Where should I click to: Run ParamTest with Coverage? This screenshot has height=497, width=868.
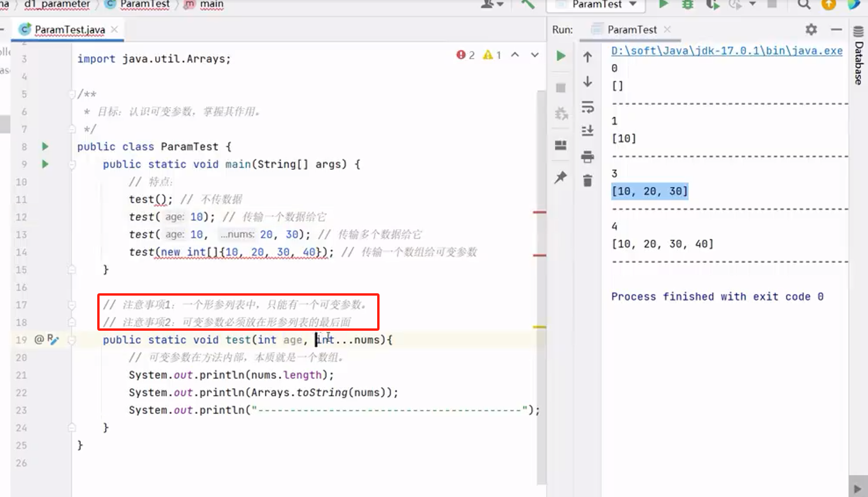(x=712, y=4)
